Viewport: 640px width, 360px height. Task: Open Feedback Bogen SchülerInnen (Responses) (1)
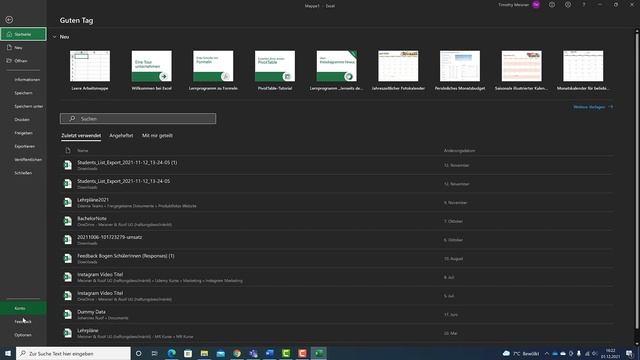(x=337, y=258)
